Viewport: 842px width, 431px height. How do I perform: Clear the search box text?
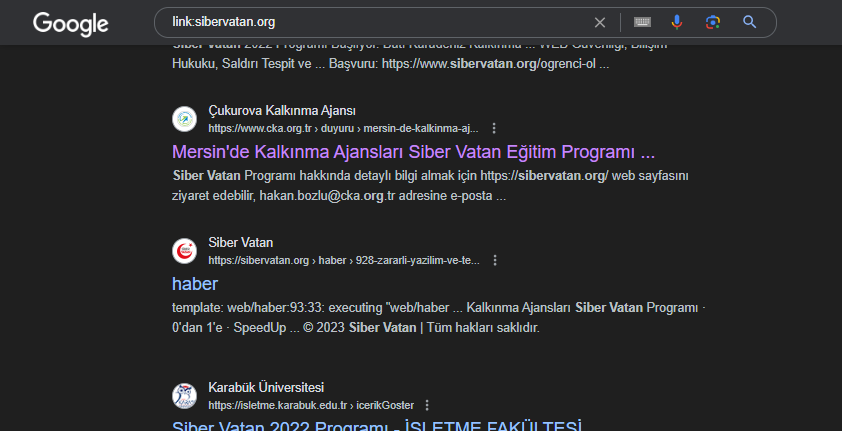(600, 22)
